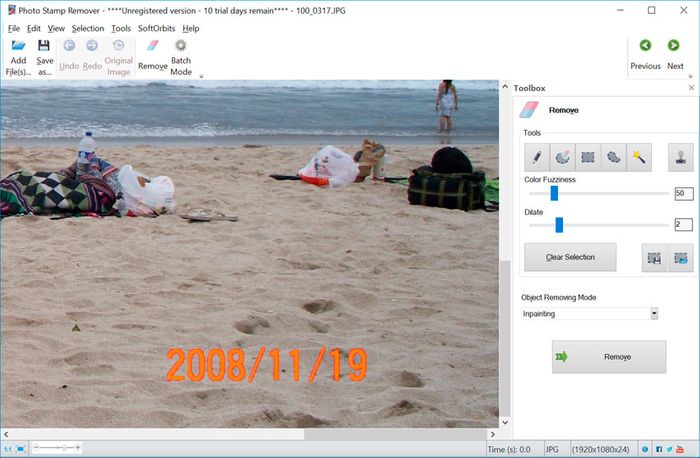Click the Dilate value input field
This screenshot has width=700, height=458.
click(682, 225)
